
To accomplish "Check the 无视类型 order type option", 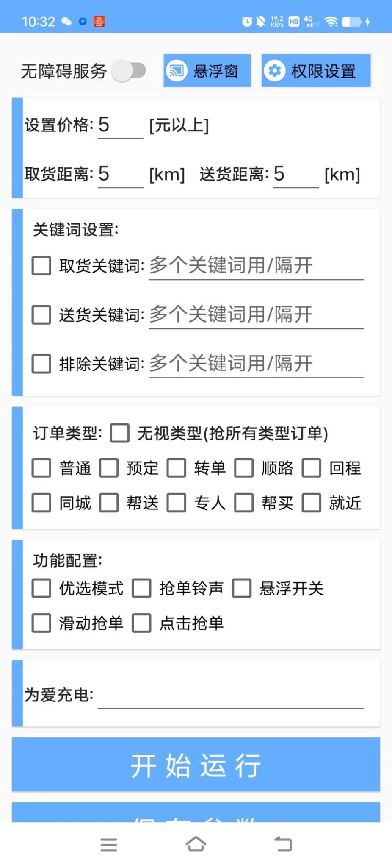I will [120, 433].
